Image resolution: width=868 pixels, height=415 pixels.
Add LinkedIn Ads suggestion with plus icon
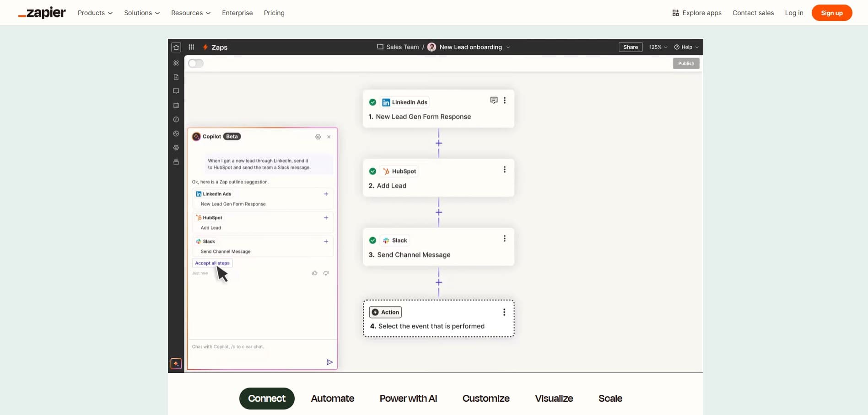pos(326,194)
